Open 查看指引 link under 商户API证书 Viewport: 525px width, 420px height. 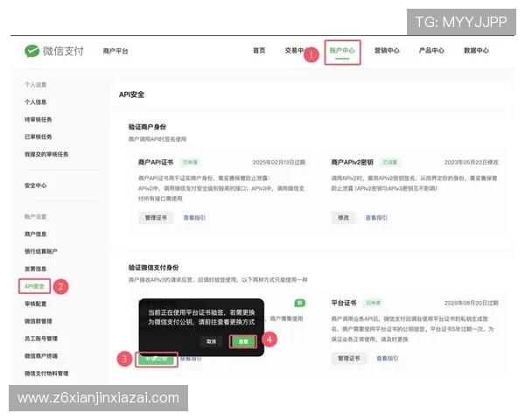[194, 218]
